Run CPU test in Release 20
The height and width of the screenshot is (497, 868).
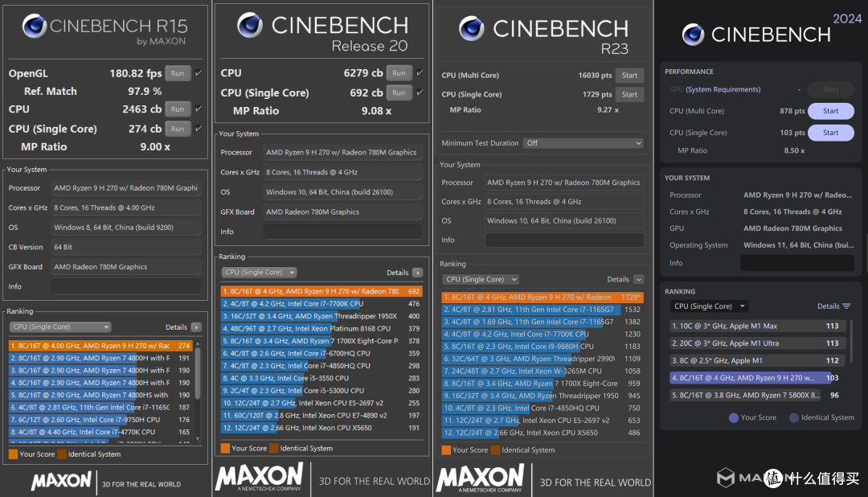click(399, 73)
